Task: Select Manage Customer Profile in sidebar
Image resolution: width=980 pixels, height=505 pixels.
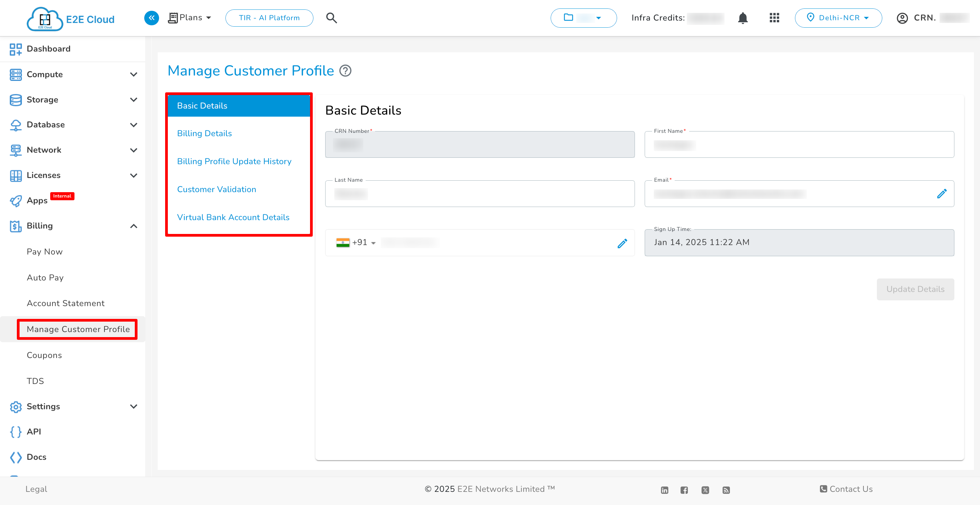Action: coord(78,329)
